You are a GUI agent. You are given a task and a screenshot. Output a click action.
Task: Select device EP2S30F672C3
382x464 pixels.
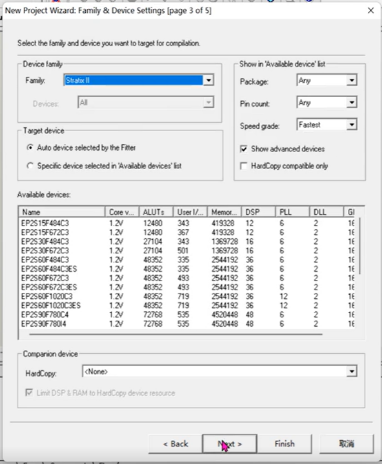tap(45, 250)
